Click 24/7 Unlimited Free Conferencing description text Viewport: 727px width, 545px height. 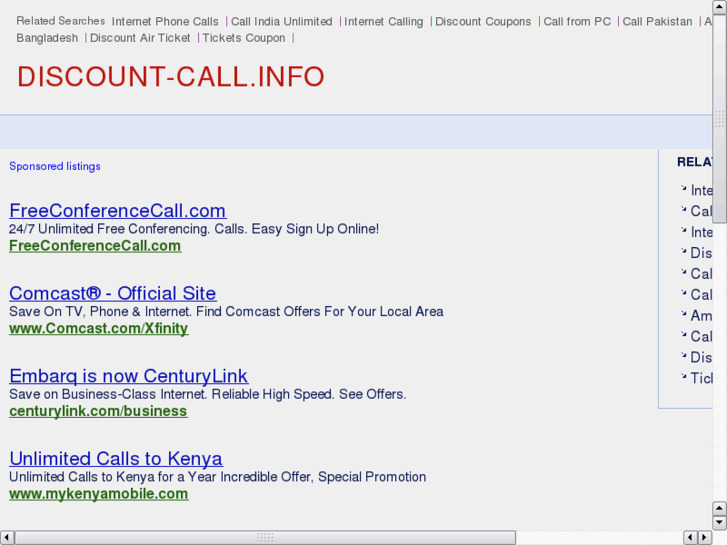point(194,229)
